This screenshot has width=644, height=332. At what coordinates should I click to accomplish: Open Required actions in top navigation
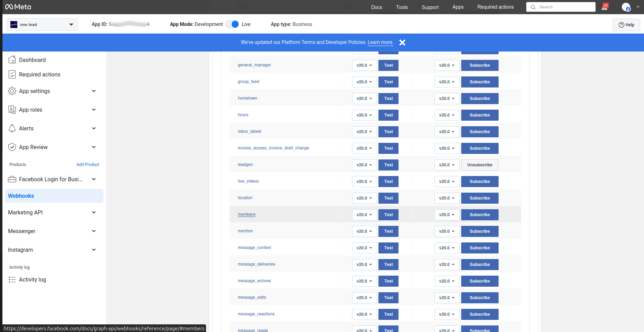[495, 7]
